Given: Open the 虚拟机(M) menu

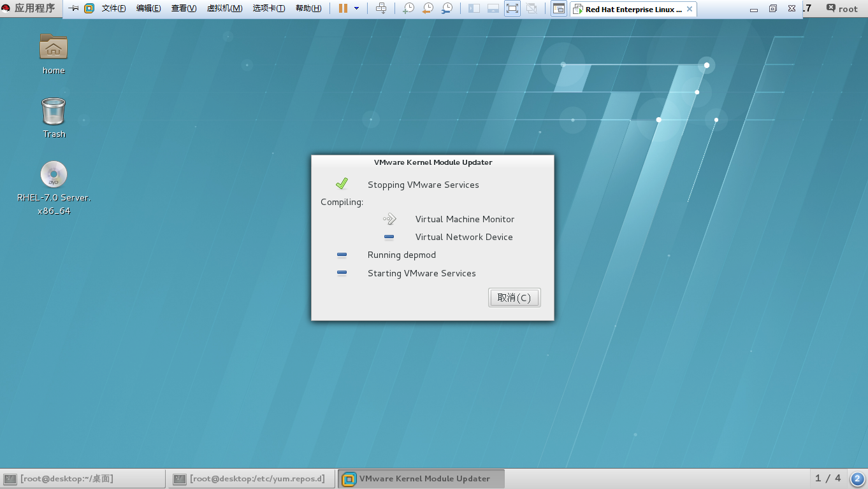Looking at the screenshot, I should coord(224,8).
